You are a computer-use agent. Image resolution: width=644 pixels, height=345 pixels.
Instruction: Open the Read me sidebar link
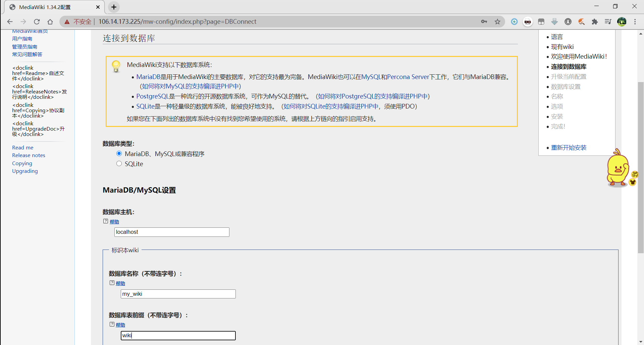click(x=23, y=148)
